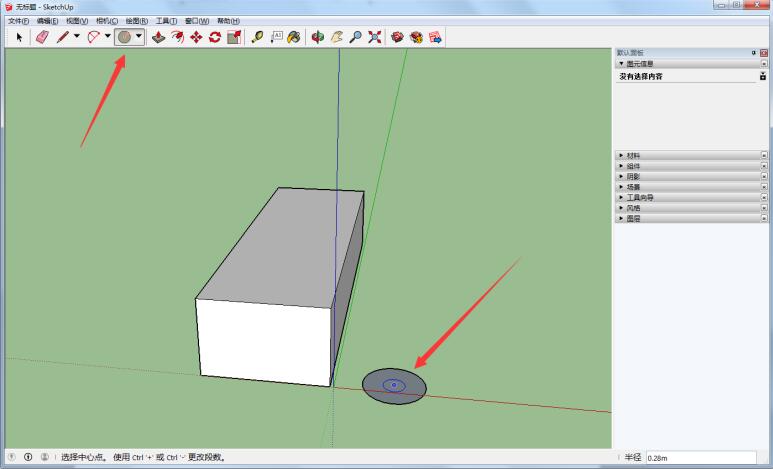The image size is (773, 469).
Task: Activate the Push/Pull tool
Action: (x=158, y=37)
